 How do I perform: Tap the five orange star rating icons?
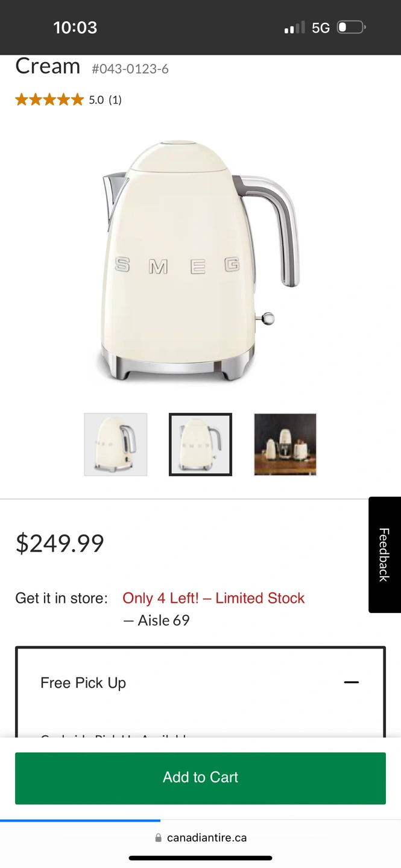(49, 99)
